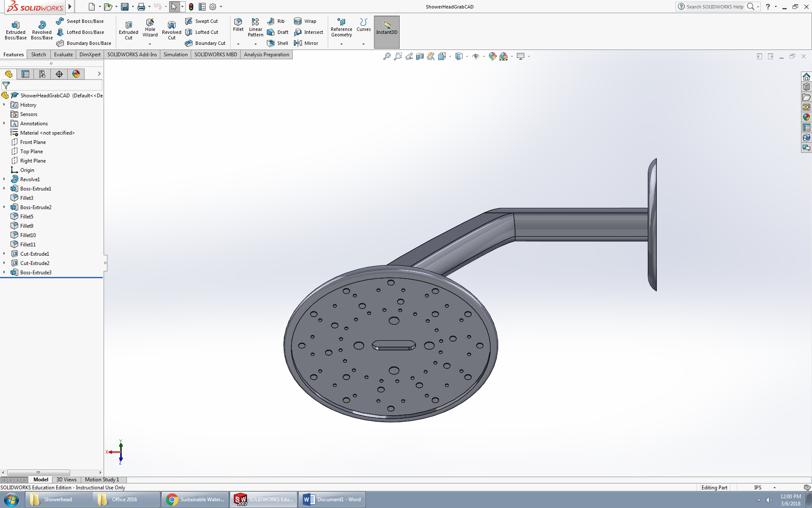
Task: Expand the Revolve1 feature
Action: [x=4, y=179]
